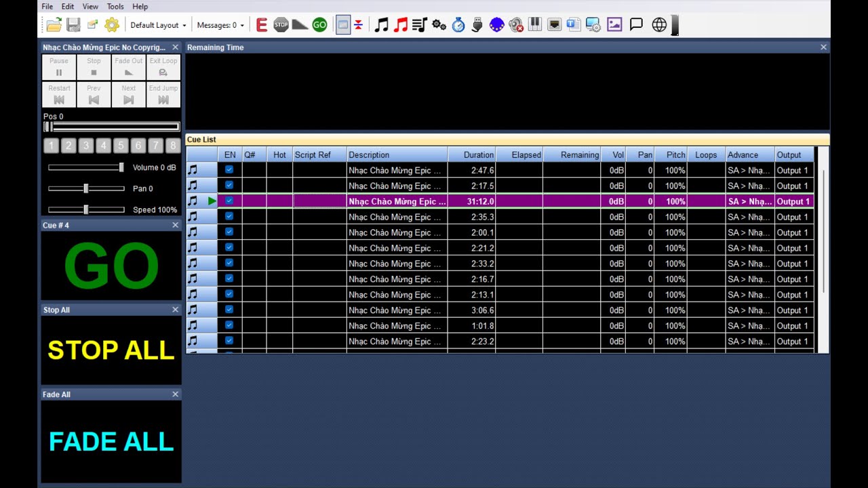Click the blue panel layout icon

[343, 25]
